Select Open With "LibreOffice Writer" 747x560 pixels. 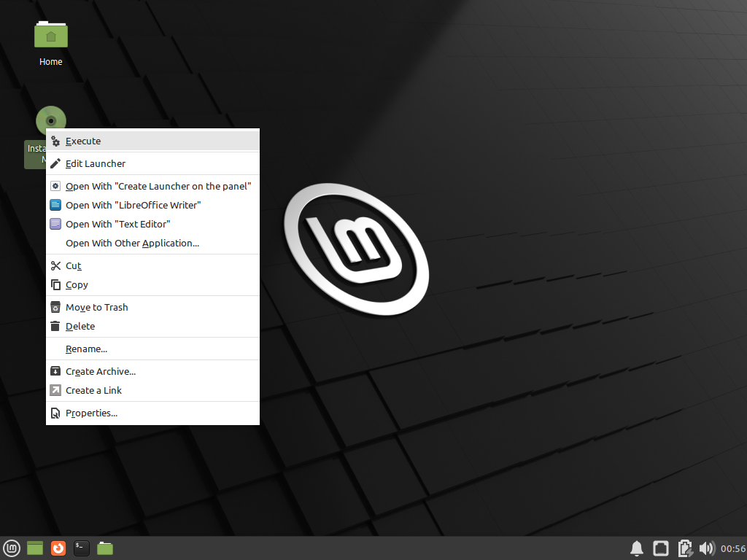click(152, 205)
